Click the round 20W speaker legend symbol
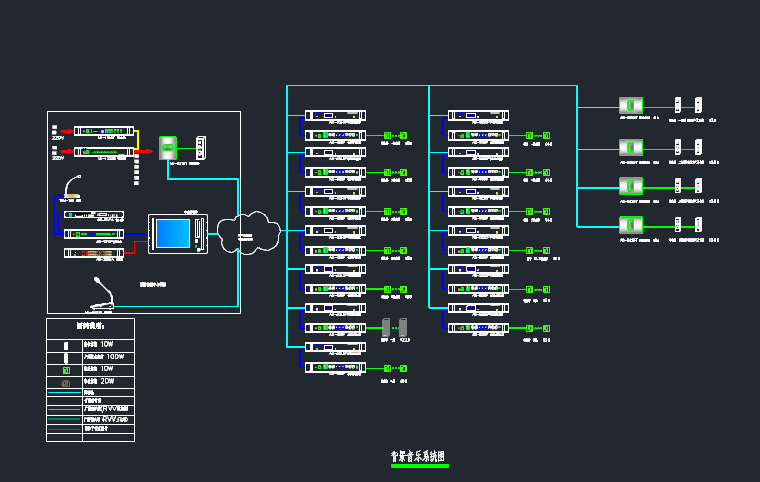Viewport: 760px width, 482px height. [x=66, y=381]
